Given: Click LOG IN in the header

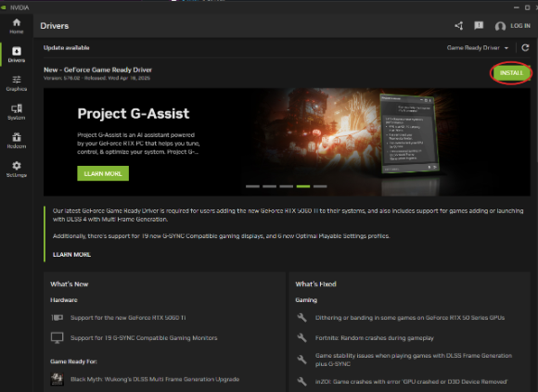Looking at the screenshot, I should [x=520, y=26].
